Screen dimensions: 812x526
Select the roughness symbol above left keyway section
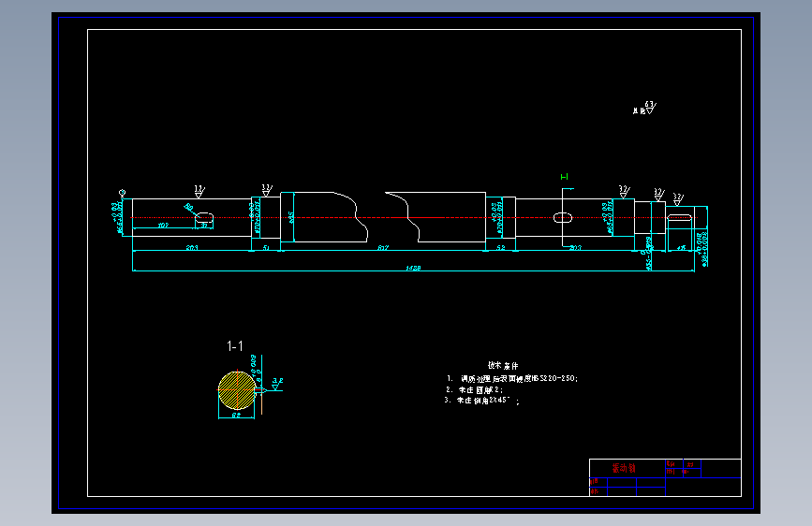(x=199, y=191)
